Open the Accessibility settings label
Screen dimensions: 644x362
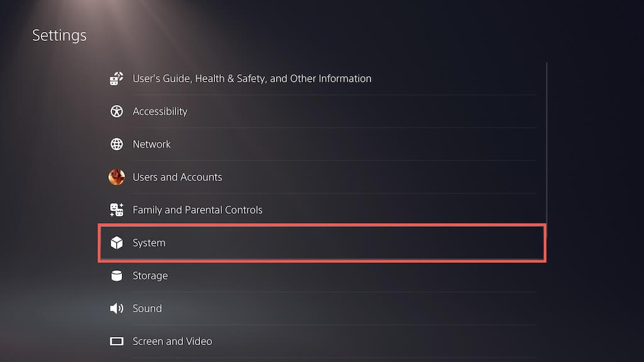pyautogui.click(x=160, y=111)
